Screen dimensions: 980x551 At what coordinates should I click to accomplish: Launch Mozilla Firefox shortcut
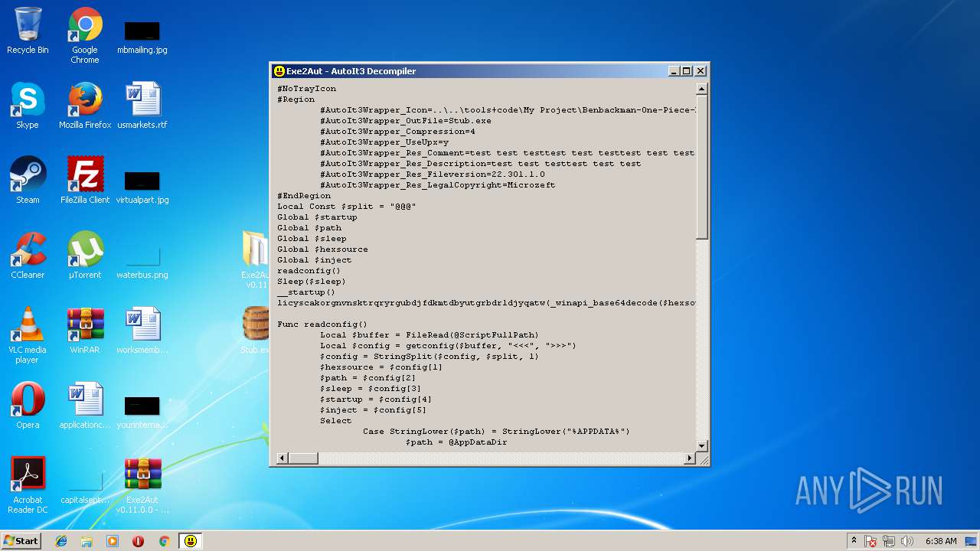click(x=85, y=106)
